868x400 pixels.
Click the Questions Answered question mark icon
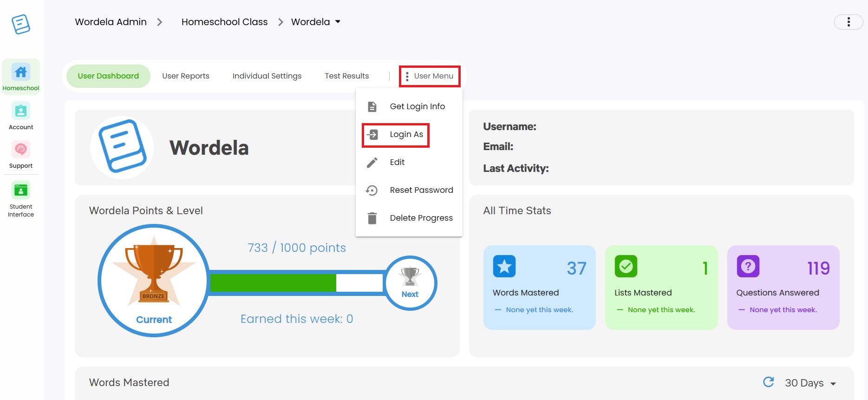click(748, 266)
